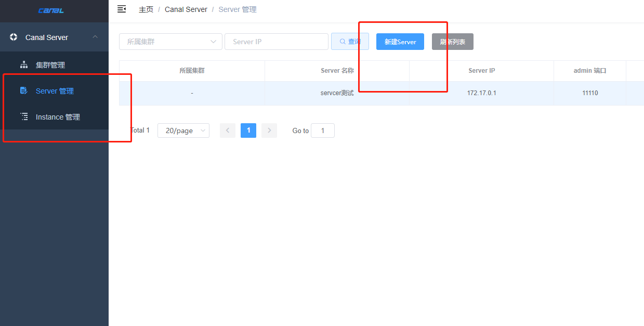644x326 pixels.
Task: Click the Go to page input
Action: pyautogui.click(x=323, y=131)
